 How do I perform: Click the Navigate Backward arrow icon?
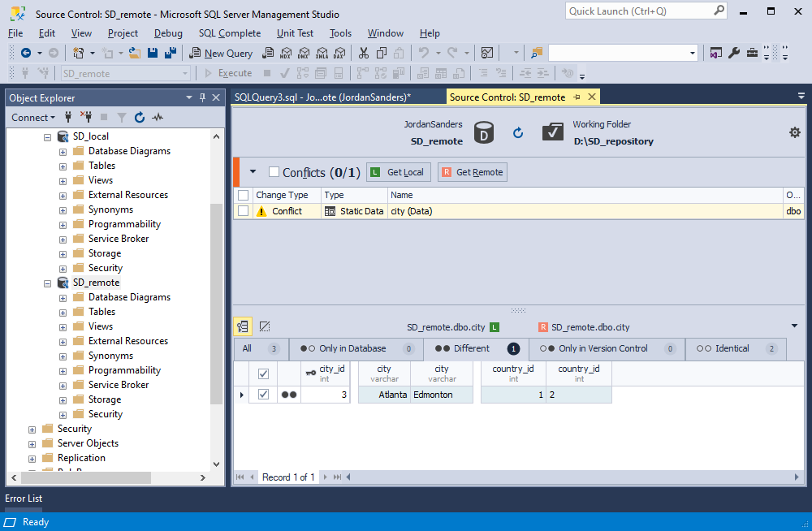tap(26, 53)
